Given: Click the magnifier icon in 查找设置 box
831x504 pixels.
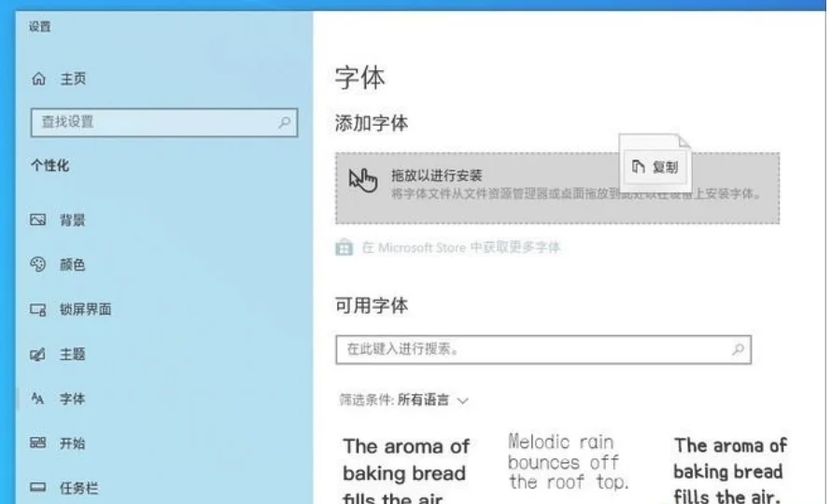Looking at the screenshot, I should 284,122.
